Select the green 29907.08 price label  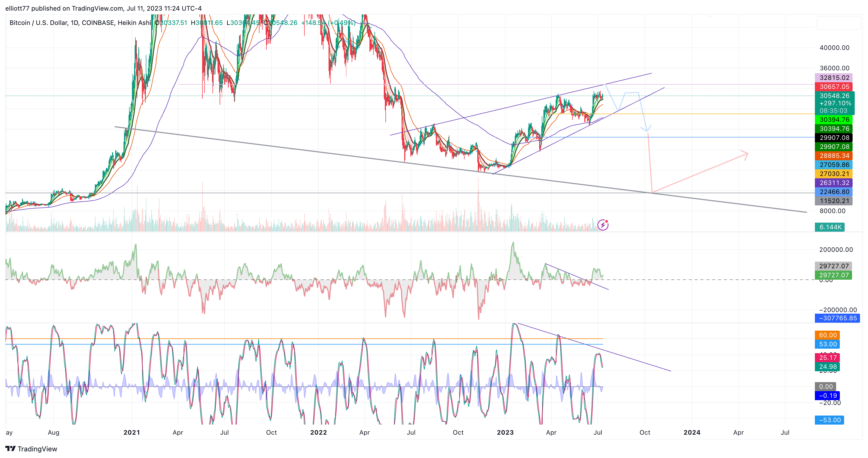coord(834,147)
